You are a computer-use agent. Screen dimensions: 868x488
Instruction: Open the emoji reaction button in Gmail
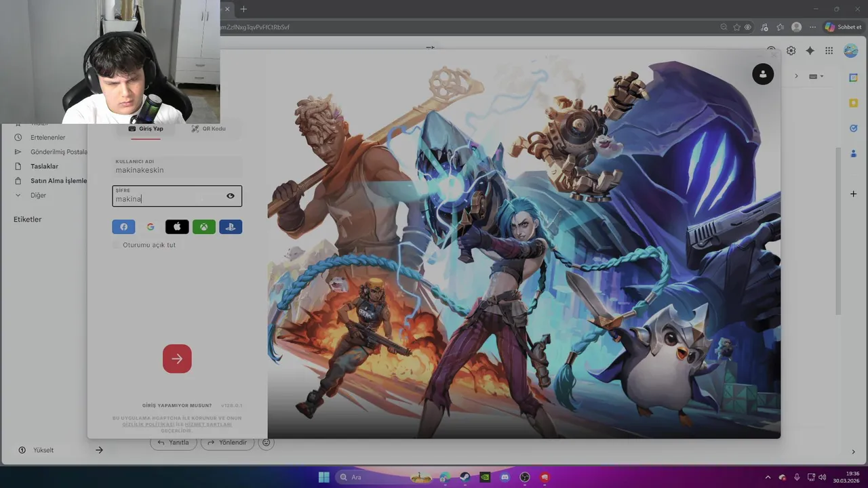[267, 443]
